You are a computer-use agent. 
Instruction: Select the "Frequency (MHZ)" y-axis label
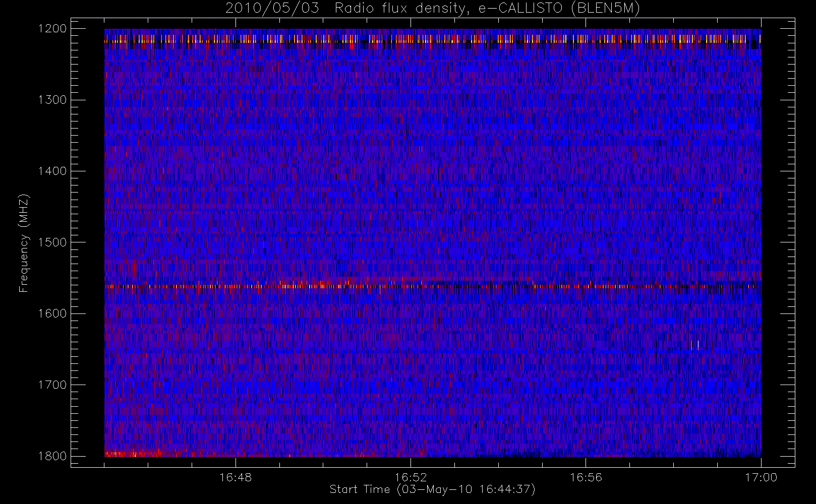point(24,243)
